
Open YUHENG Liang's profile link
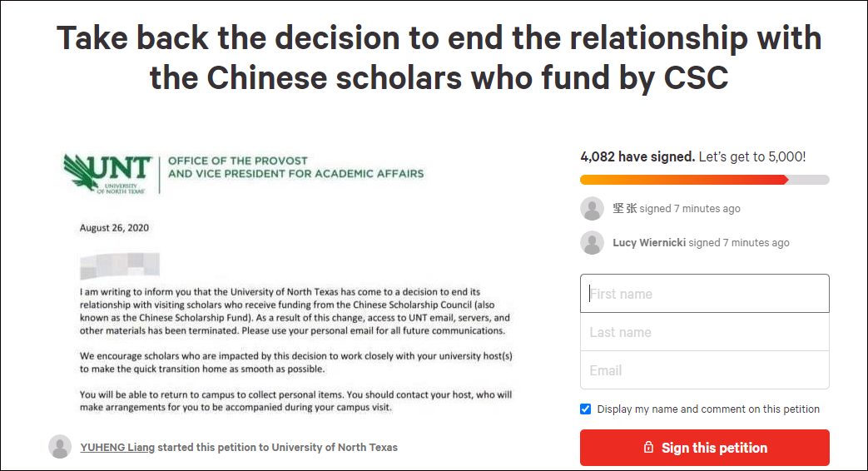[117, 447]
